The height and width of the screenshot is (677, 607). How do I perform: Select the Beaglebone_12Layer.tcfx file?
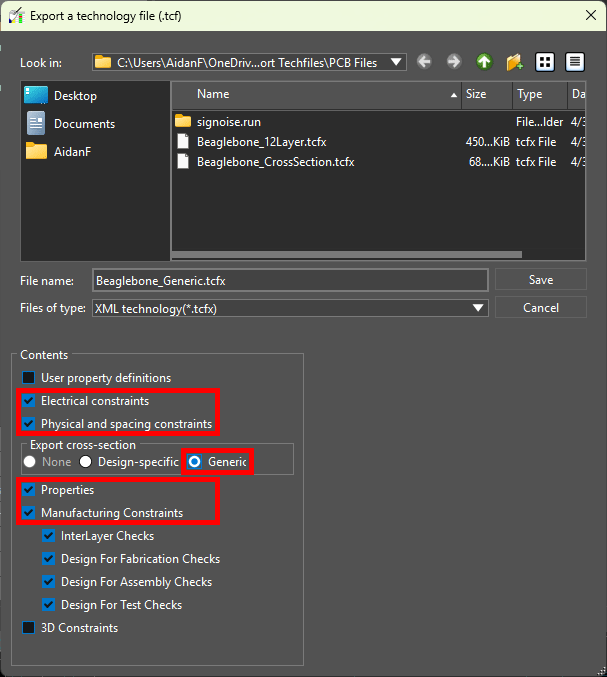[x=262, y=142]
